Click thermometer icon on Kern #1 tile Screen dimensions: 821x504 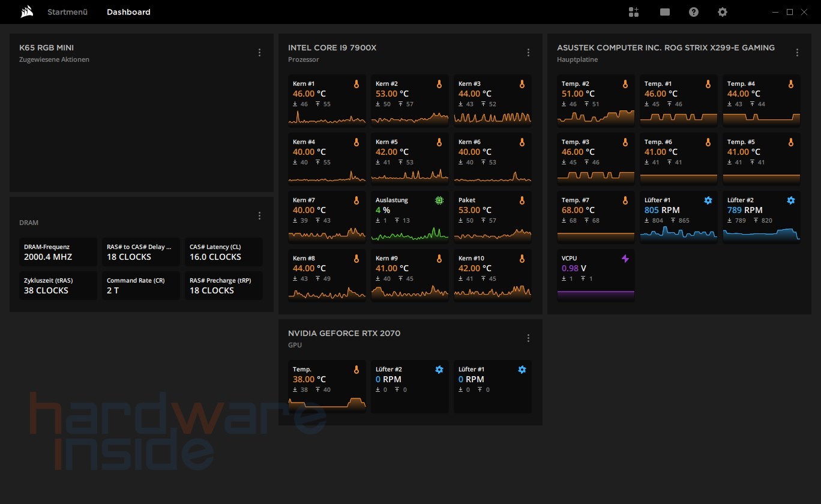click(356, 85)
